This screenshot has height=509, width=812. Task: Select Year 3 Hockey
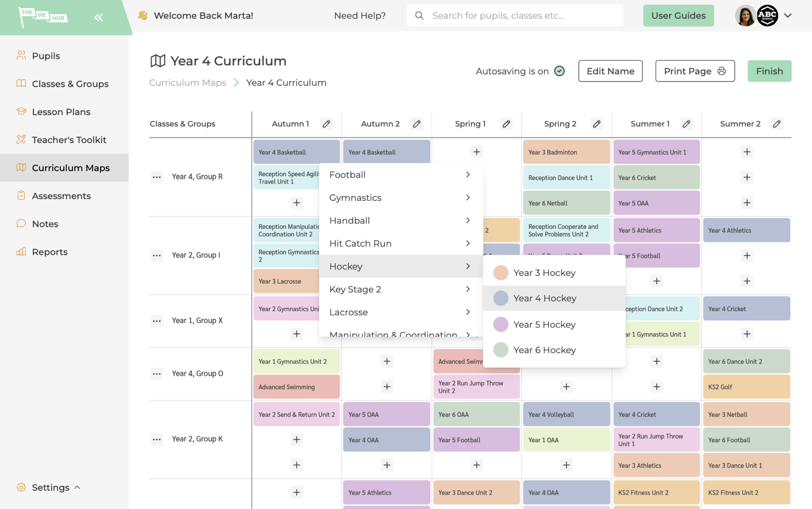click(554, 273)
